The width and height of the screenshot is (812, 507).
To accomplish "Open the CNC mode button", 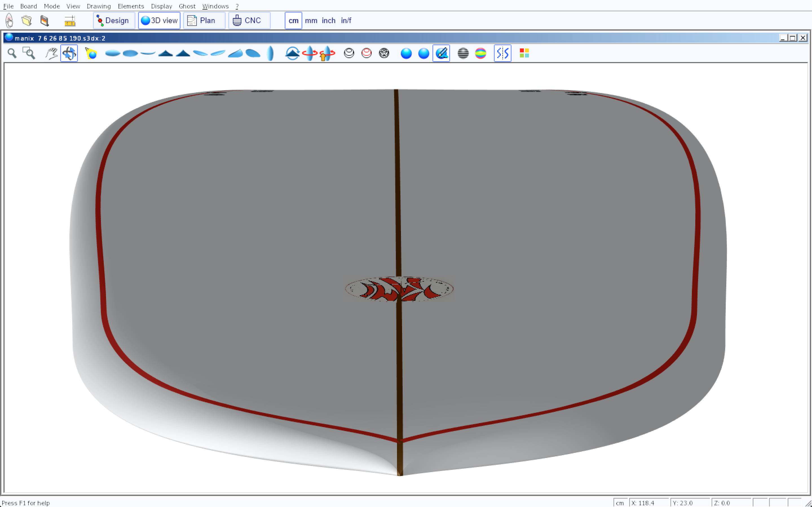I will click(249, 21).
